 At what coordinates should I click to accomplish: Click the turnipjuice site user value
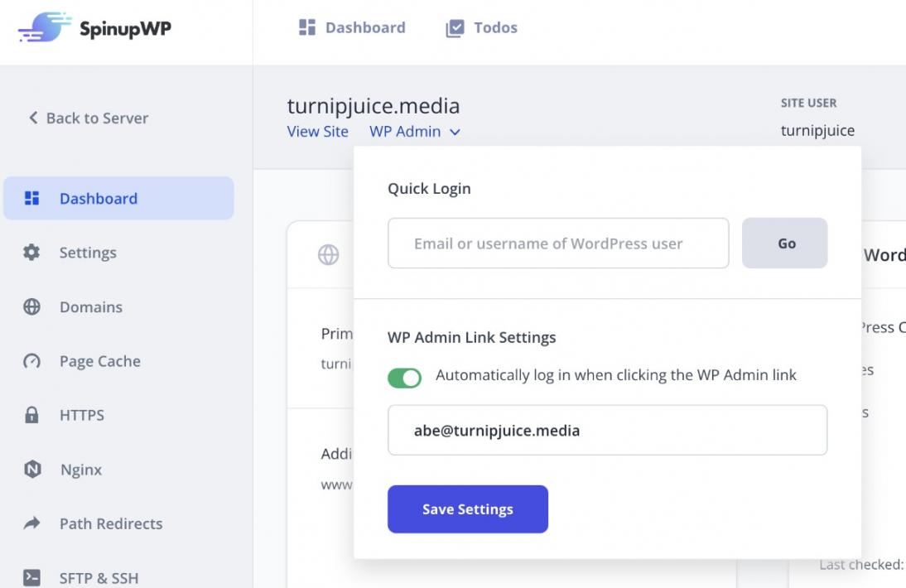coord(817,131)
